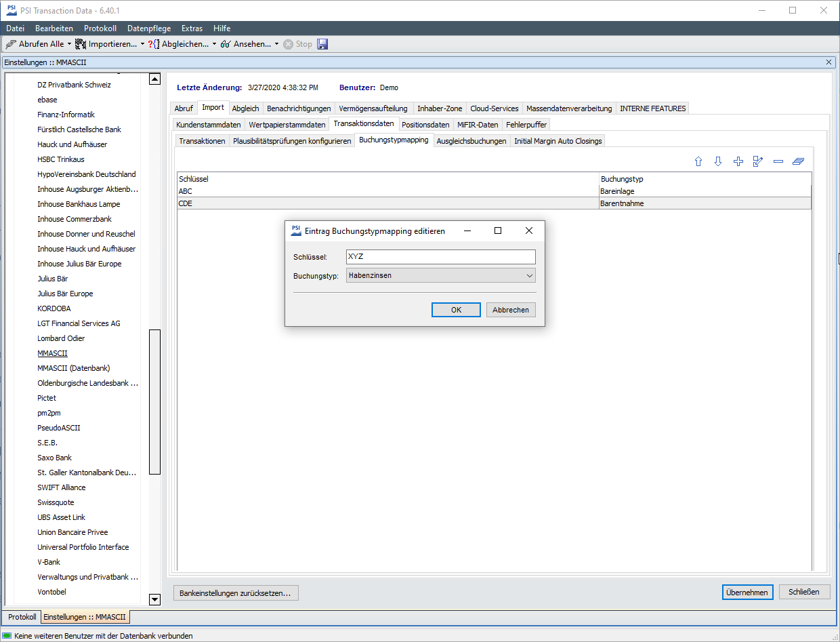
Task: Open the Datenpflege menu
Action: 149,28
